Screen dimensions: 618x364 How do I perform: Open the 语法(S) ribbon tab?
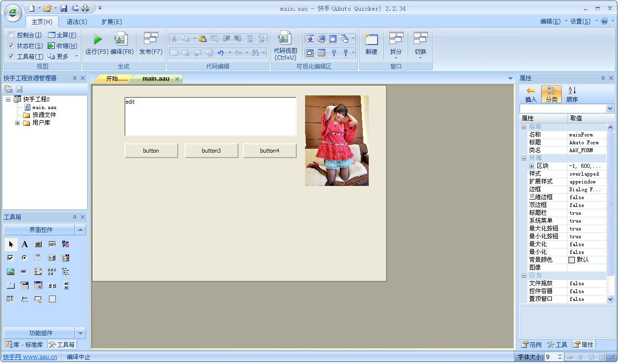77,22
